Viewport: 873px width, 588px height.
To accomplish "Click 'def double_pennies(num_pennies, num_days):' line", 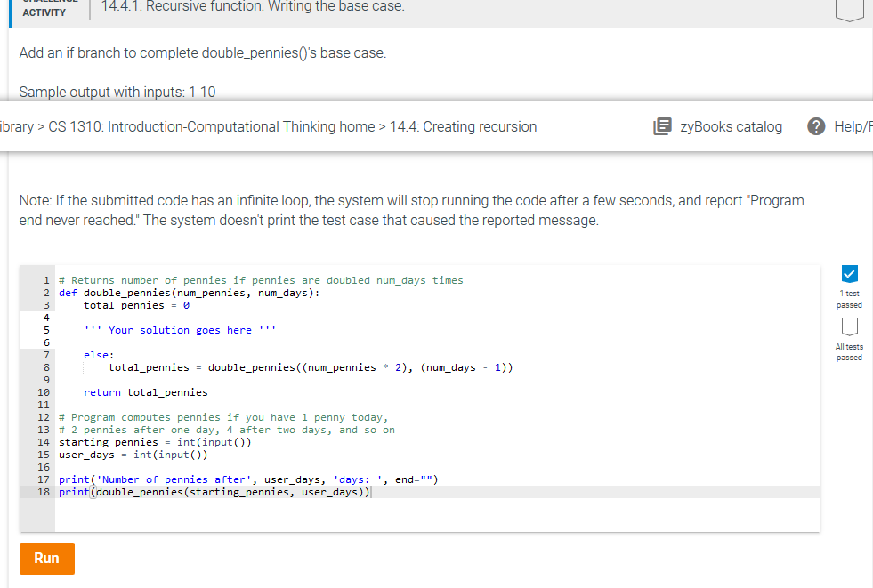I will (x=190, y=293).
